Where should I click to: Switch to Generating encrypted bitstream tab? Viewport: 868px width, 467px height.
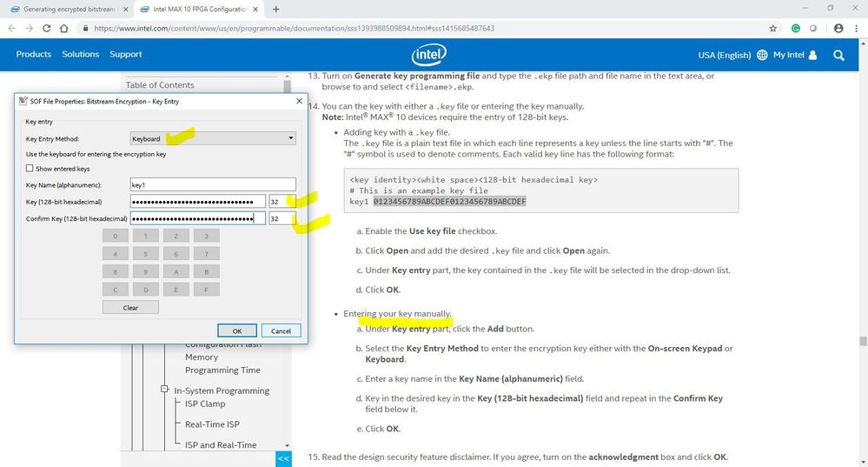(70, 10)
